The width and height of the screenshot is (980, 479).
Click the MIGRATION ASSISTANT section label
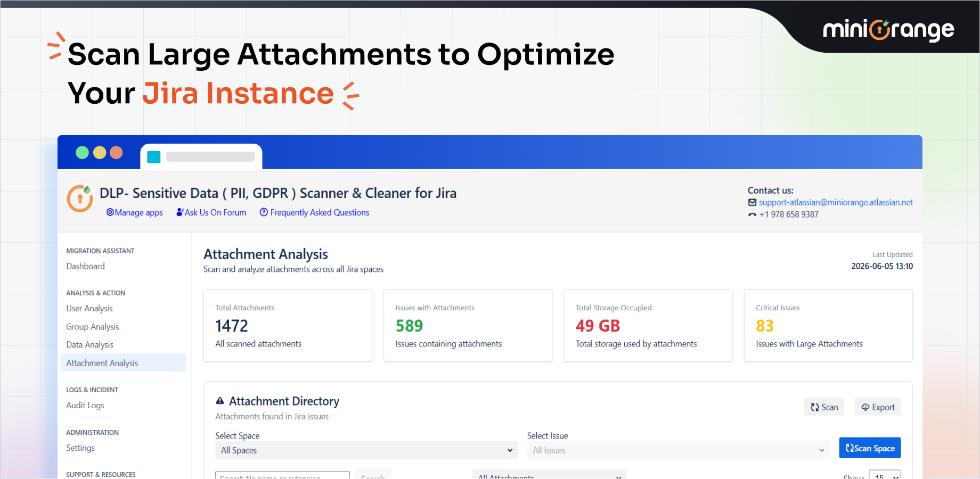tap(100, 251)
